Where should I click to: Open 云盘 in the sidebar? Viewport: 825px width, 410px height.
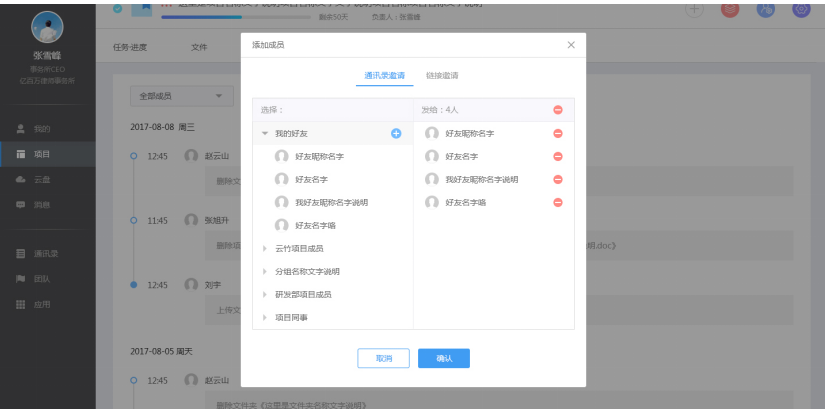click(x=47, y=179)
